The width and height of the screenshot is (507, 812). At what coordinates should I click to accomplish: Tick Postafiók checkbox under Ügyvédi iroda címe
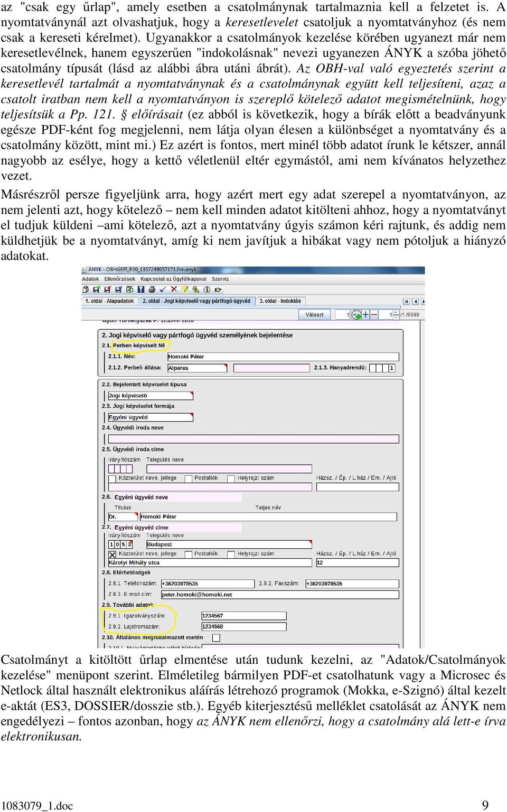[188, 479]
